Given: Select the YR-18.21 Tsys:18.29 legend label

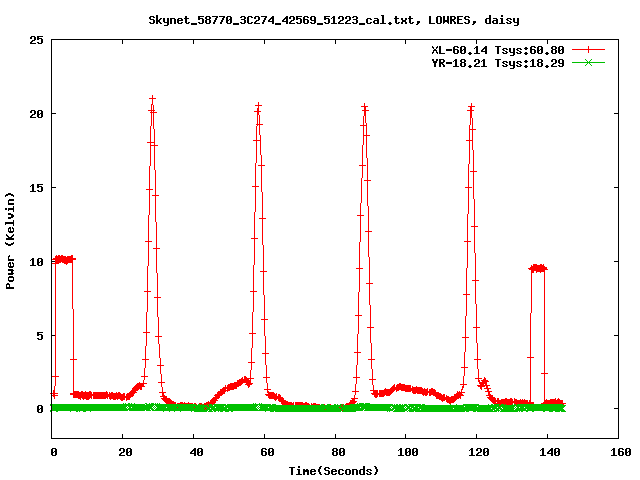Looking at the screenshot, I should click(498, 63).
